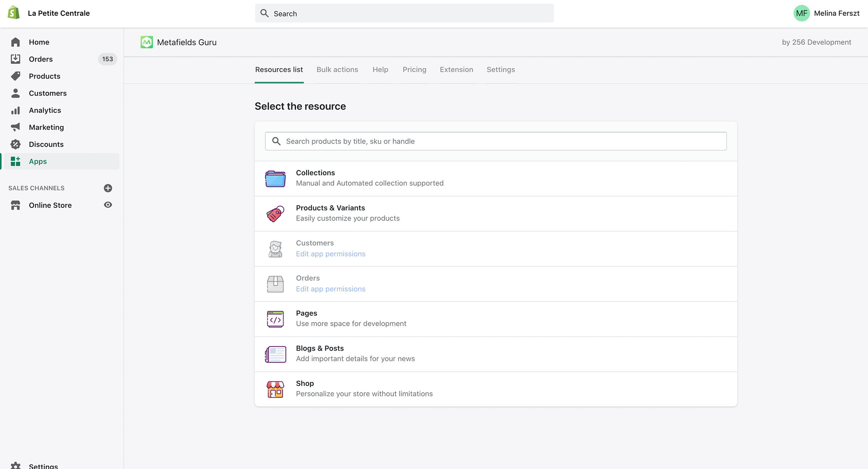The height and width of the screenshot is (469, 868).
Task: Open Discounts in the sidebar
Action: click(46, 145)
